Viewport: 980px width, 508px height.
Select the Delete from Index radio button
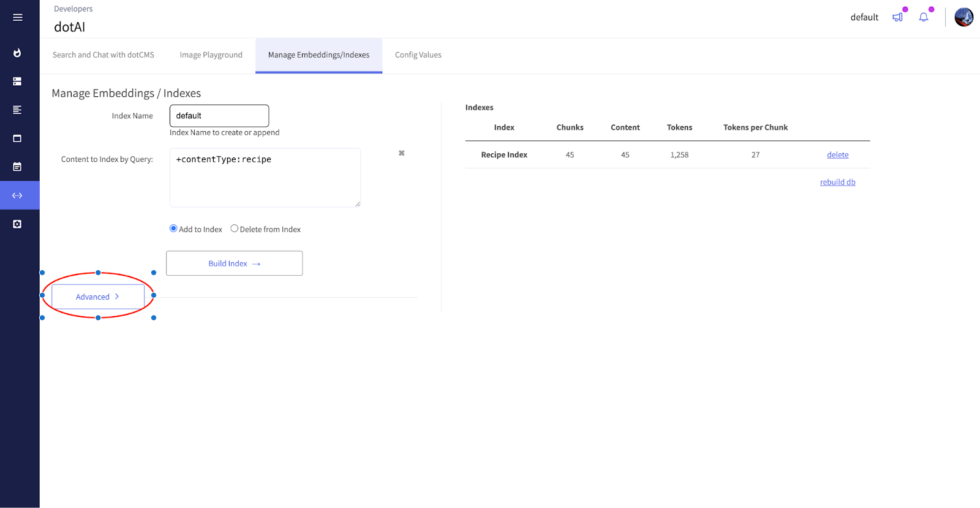[x=234, y=229]
